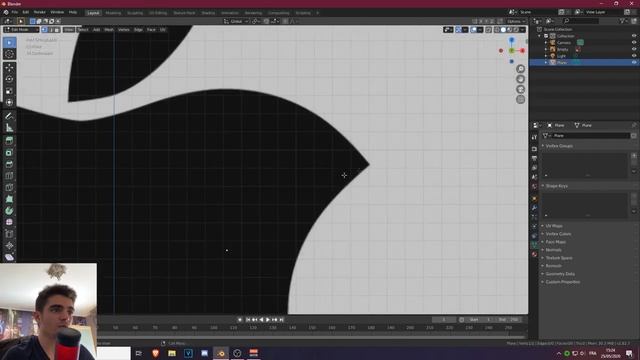Image resolution: width=640 pixels, height=360 pixels.
Task: Switch to the Modeling workspace tab
Action: 113,13
